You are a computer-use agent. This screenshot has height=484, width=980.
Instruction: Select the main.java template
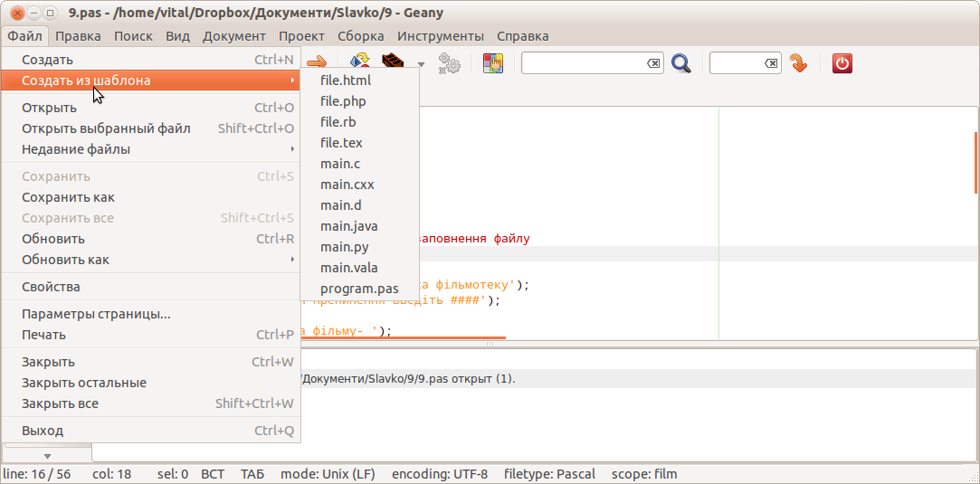359,226
